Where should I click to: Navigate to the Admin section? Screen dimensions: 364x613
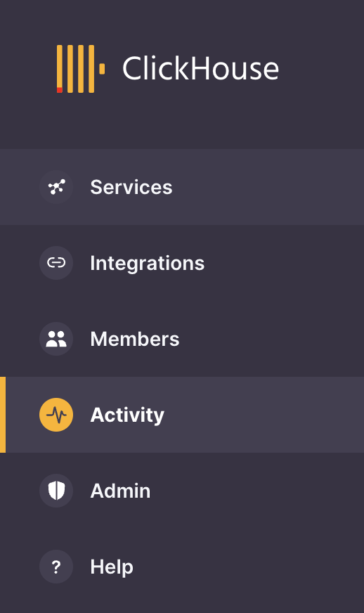point(182,491)
